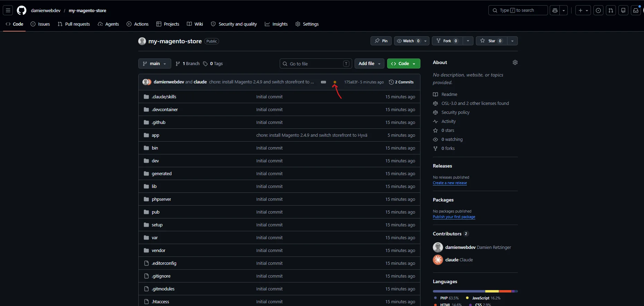Open the .github folder

point(158,122)
